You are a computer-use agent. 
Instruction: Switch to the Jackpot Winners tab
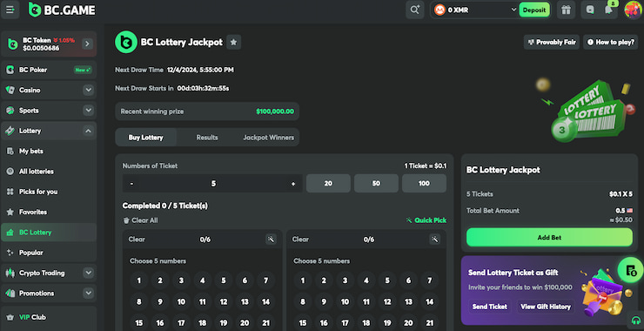(268, 138)
